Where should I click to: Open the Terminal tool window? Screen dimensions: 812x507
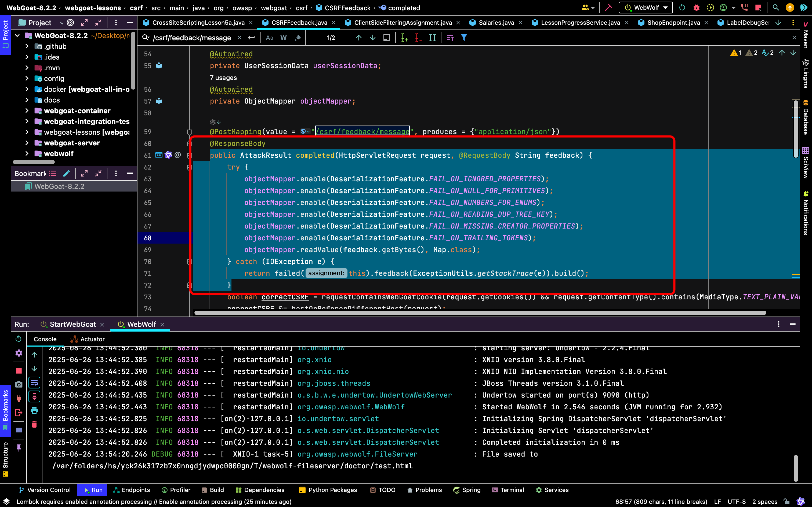[508, 490]
